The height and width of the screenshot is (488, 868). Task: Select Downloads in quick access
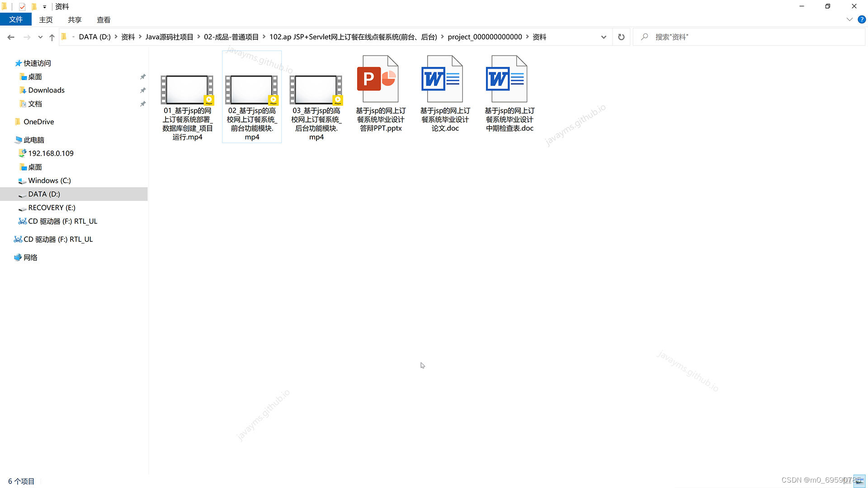tap(46, 90)
